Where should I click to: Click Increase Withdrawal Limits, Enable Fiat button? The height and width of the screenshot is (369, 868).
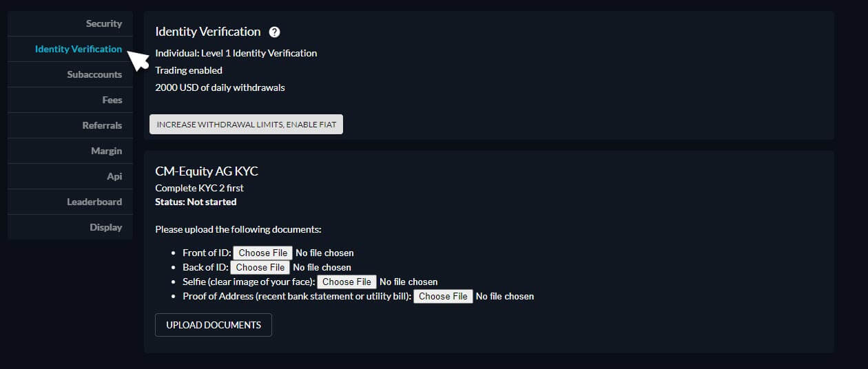tap(246, 125)
